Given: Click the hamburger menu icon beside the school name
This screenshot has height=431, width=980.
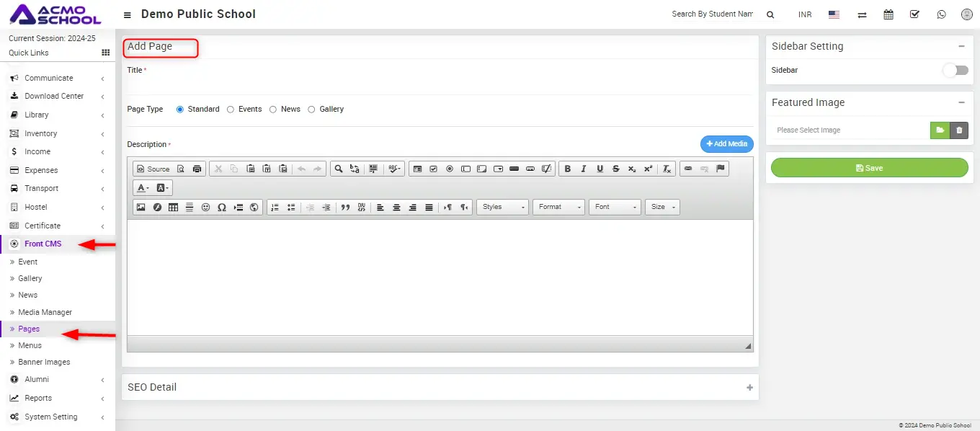Looking at the screenshot, I should point(128,15).
